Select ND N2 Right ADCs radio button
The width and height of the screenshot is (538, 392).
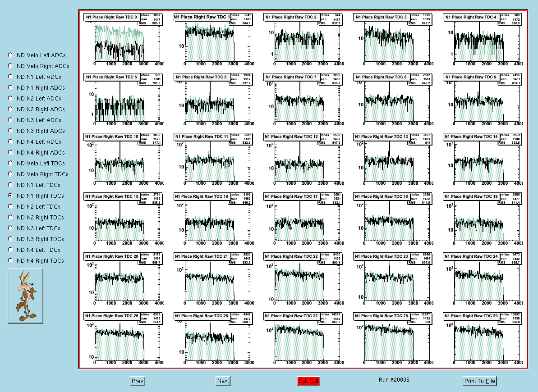pyautogui.click(x=10, y=109)
